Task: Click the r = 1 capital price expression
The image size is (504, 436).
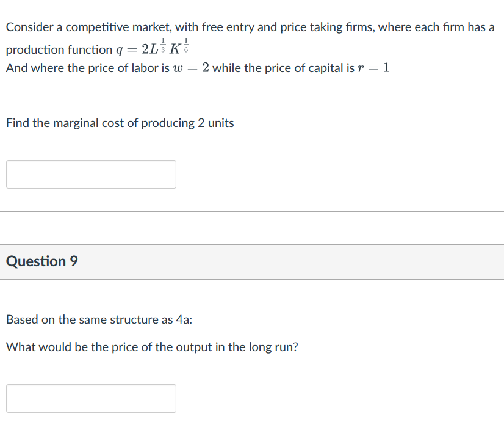Action: (x=372, y=68)
